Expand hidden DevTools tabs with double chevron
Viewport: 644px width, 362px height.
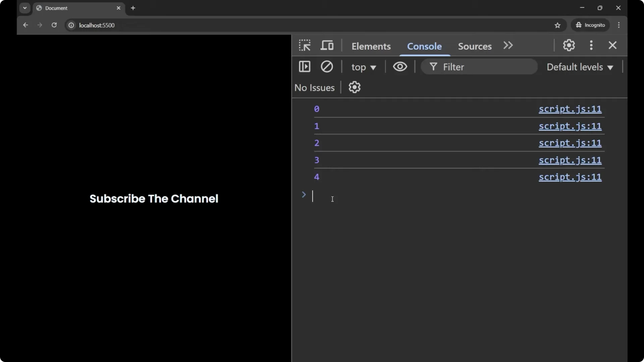click(508, 46)
